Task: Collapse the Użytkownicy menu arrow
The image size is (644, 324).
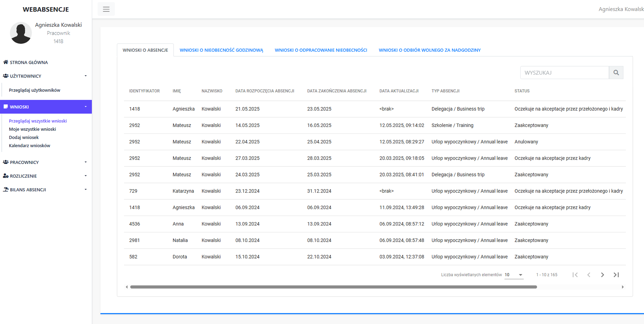Action: [86, 76]
